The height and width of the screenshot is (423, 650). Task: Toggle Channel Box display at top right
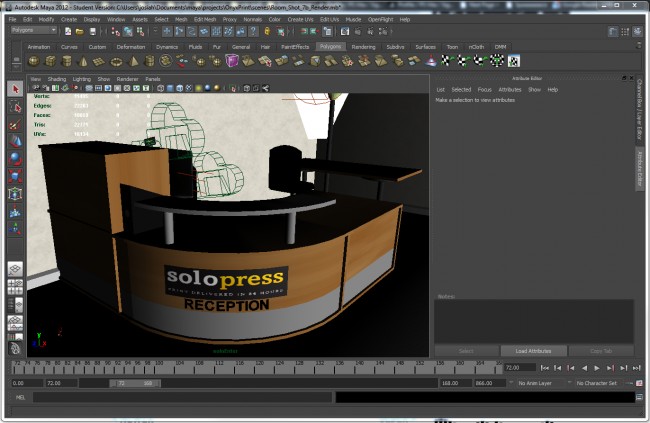638,32
